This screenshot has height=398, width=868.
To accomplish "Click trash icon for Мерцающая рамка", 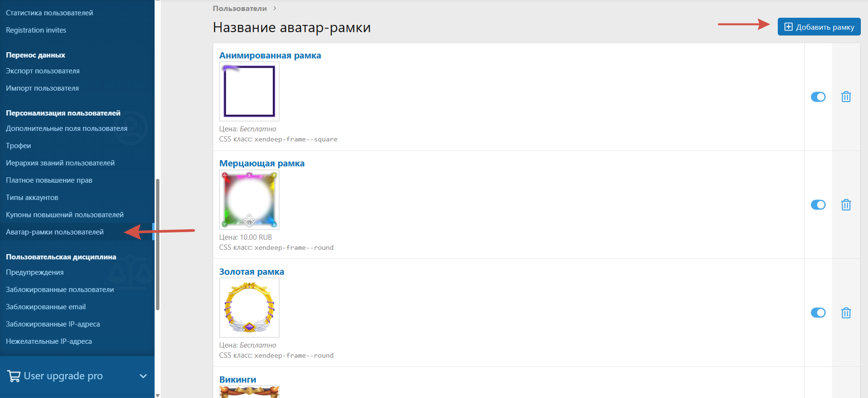I will [x=846, y=205].
